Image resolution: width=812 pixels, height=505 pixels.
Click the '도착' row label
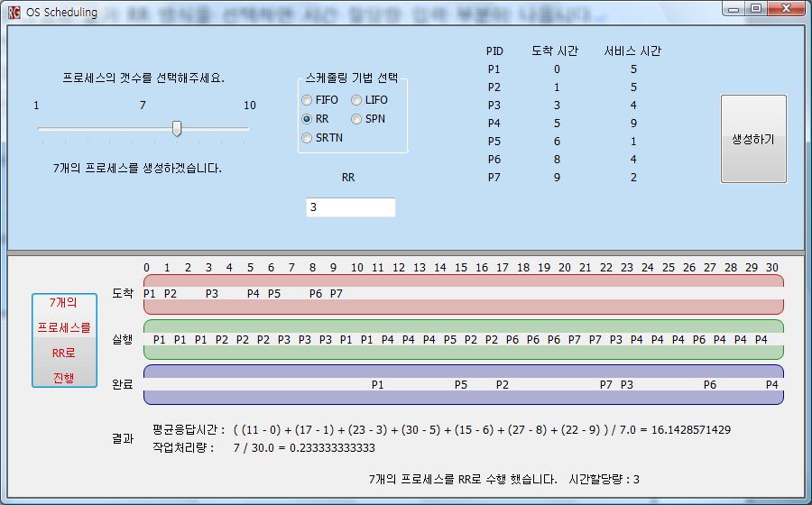tap(123, 293)
